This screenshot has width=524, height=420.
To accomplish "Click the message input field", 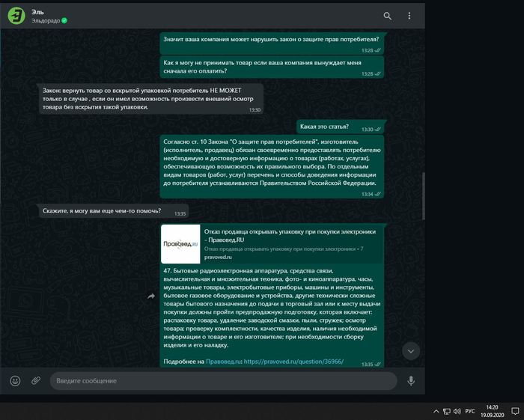I will tap(223, 380).
